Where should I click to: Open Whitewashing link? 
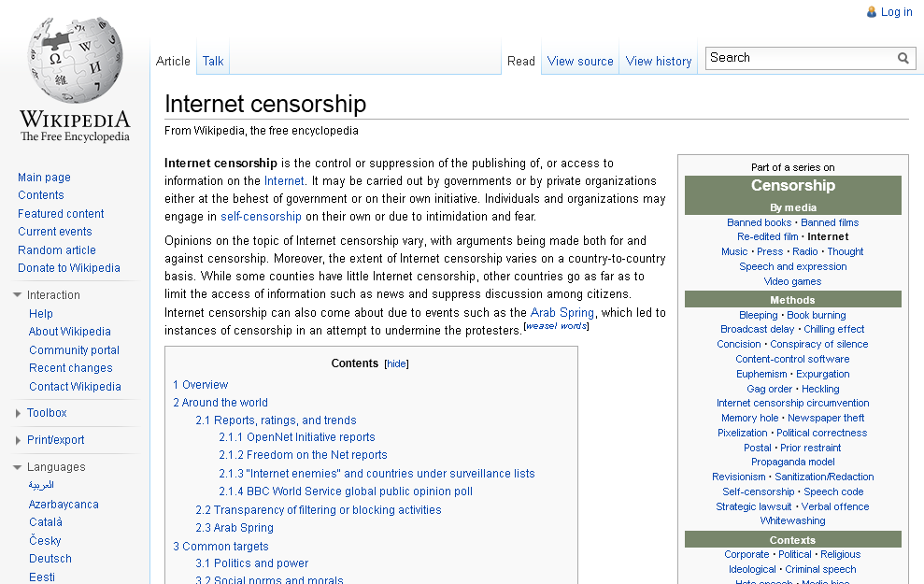click(x=792, y=521)
